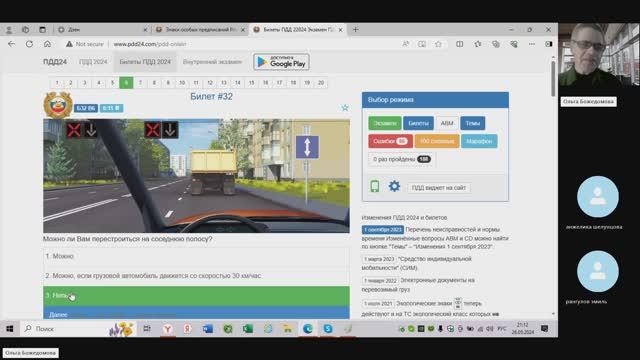This screenshot has height=360, width=640.
Task: Open the Google Play download badge
Action: pyautogui.click(x=281, y=62)
